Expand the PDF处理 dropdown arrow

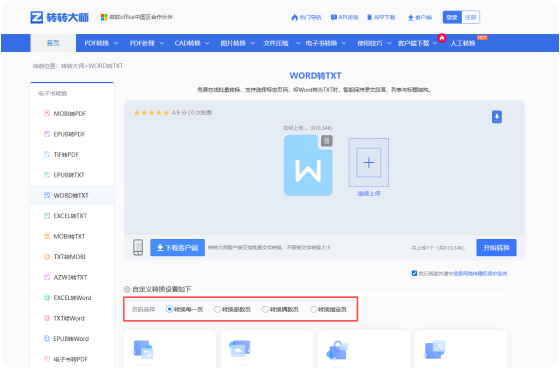pyautogui.click(x=162, y=43)
